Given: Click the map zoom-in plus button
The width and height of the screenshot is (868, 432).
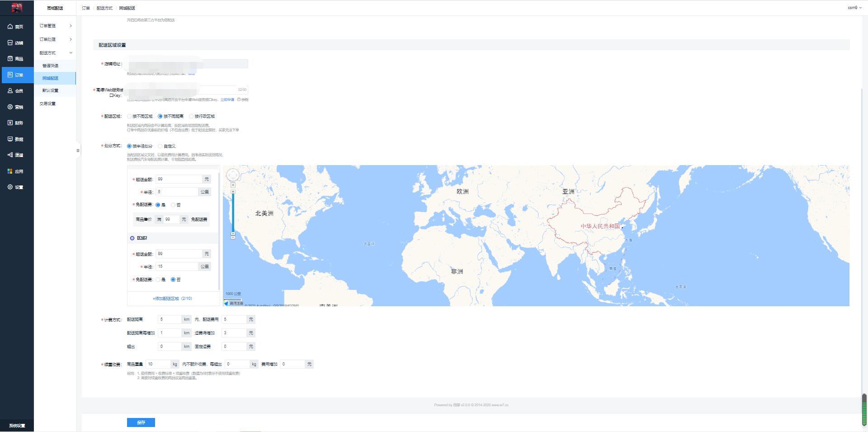Looking at the screenshot, I should (x=233, y=192).
